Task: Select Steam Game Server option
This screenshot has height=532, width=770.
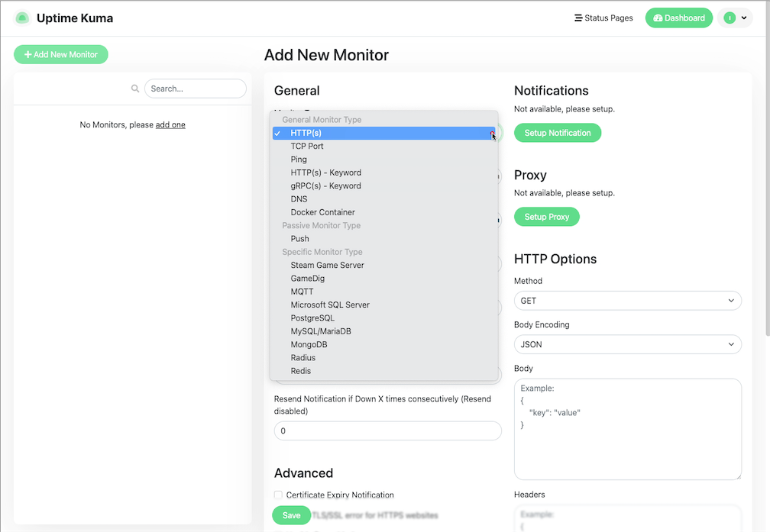Action: (384, 266)
